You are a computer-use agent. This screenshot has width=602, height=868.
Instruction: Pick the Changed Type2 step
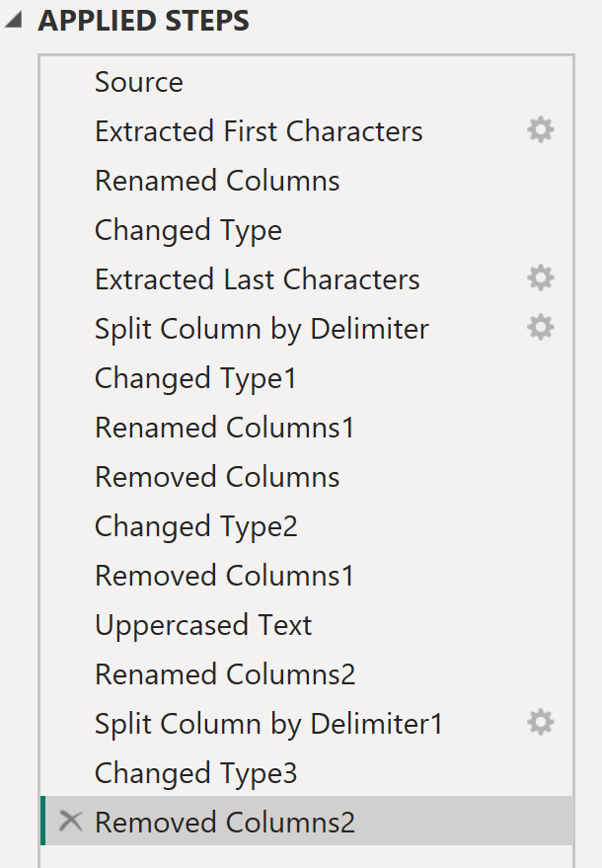(195, 526)
